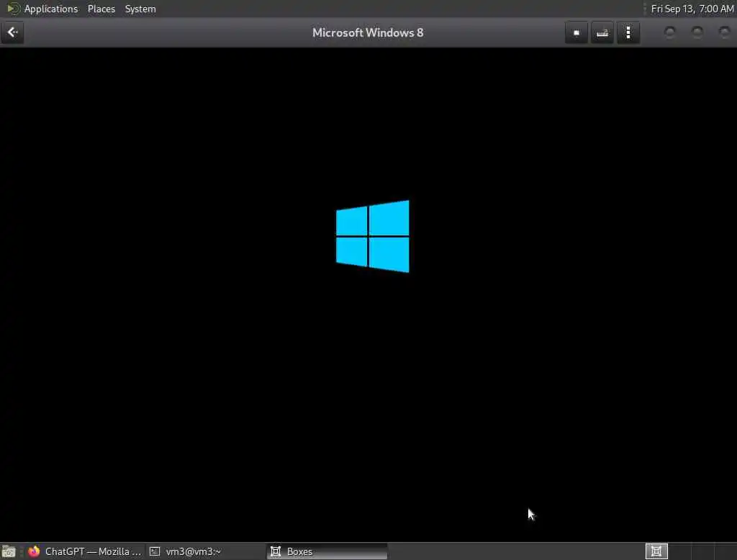Click the last dimmed window control button

tap(724, 32)
